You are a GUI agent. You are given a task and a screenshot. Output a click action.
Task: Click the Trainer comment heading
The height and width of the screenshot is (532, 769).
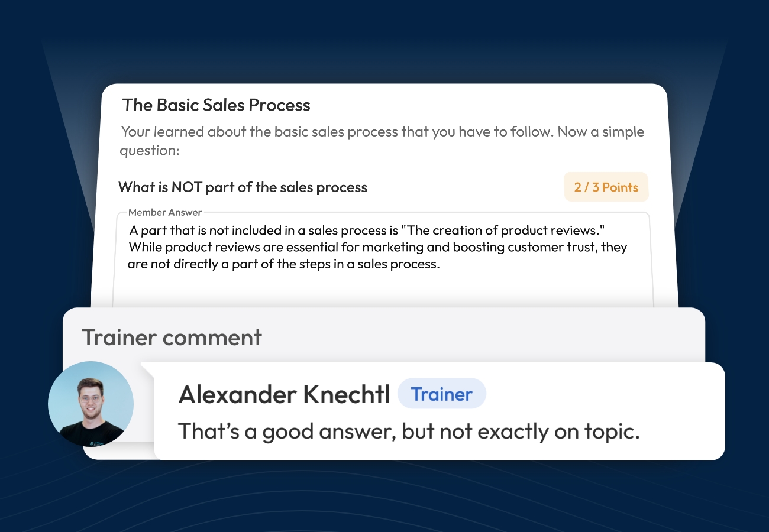coord(172,337)
